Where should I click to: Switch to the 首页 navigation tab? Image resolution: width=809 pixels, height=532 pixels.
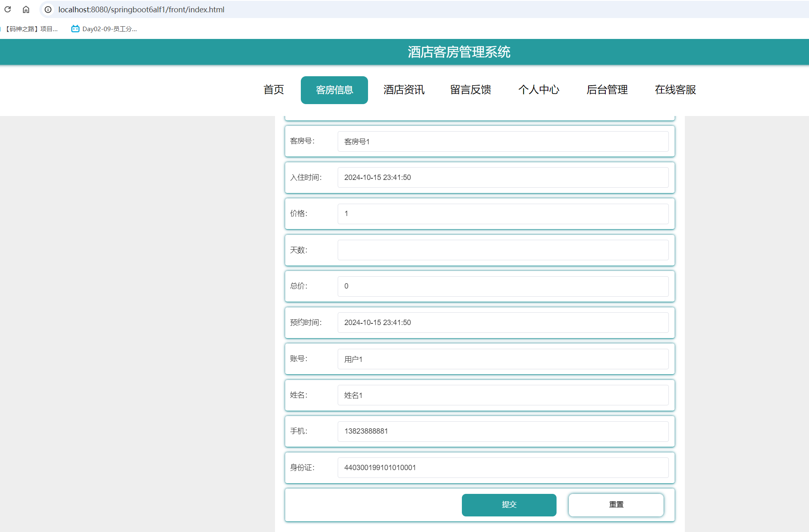coord(273,90)
